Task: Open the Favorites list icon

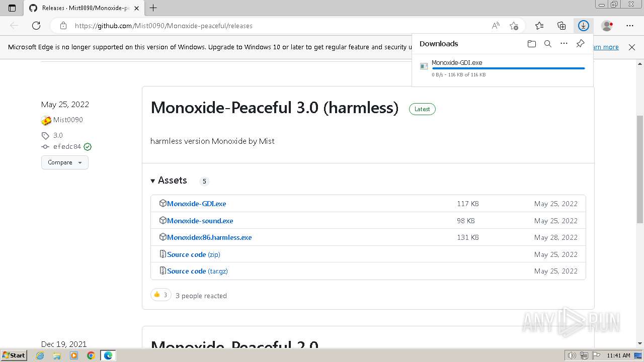Action: [539, 26]
